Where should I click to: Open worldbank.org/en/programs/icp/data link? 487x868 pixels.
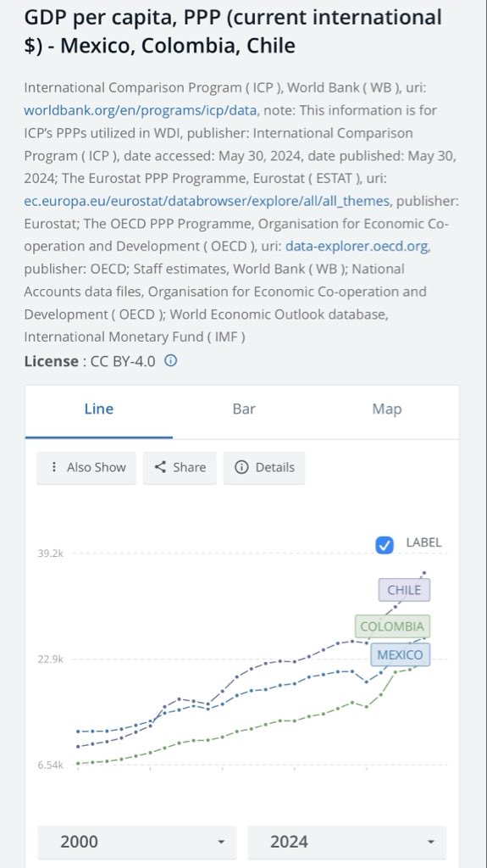pyautogui.click(x=140, y=110)
